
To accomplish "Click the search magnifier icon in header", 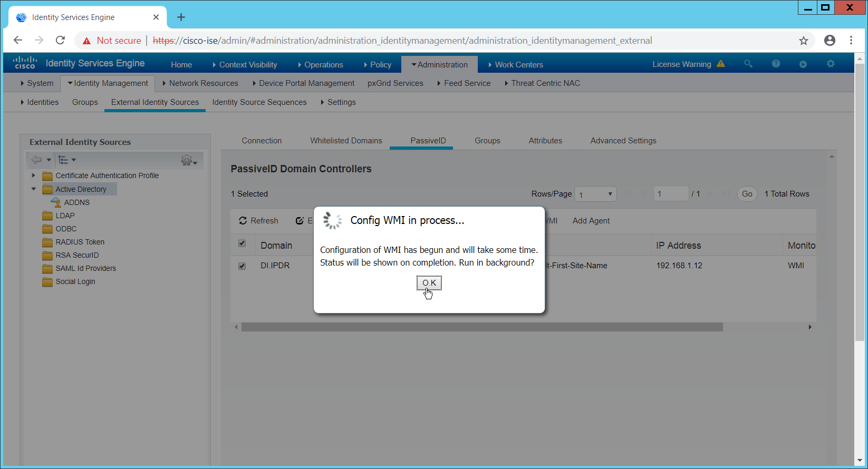I will pos(748,64).
